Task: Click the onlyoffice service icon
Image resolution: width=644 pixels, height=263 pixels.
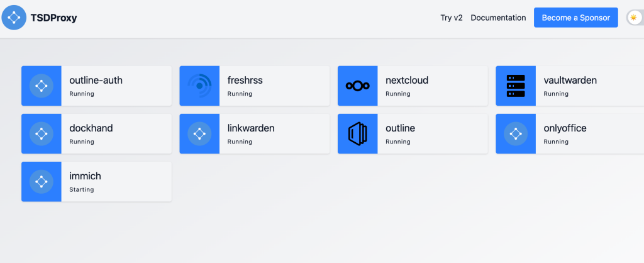Action: point(516,133)
